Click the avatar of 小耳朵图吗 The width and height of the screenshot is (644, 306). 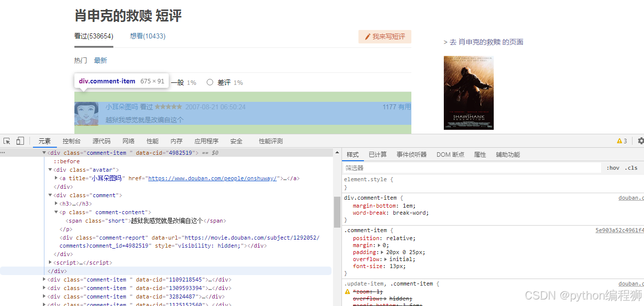86,114
